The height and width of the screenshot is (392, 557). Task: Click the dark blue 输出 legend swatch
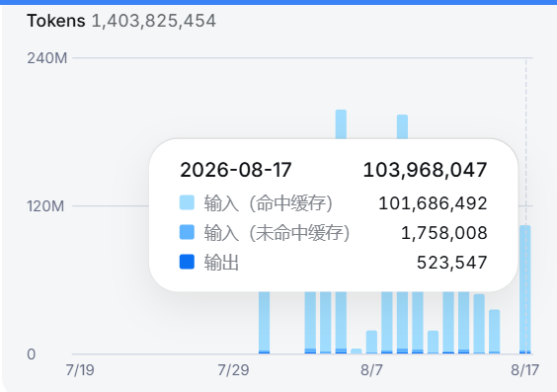(187, 262)
